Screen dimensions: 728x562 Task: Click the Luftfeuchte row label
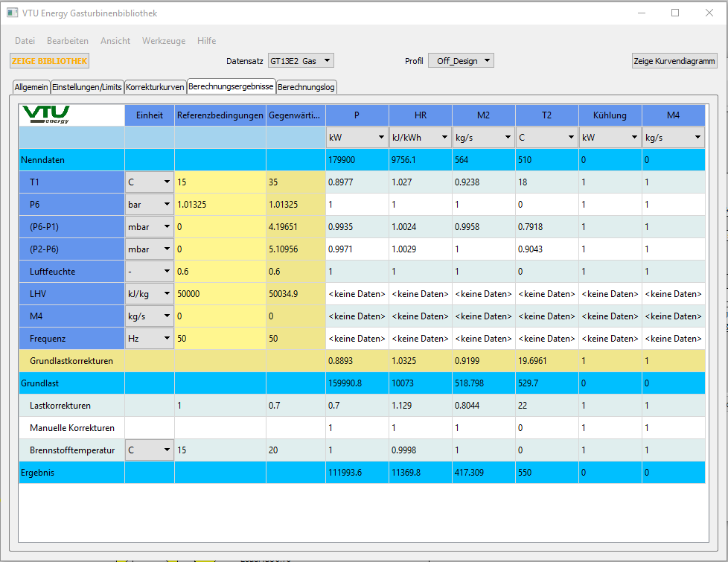[x=71, y=271]
